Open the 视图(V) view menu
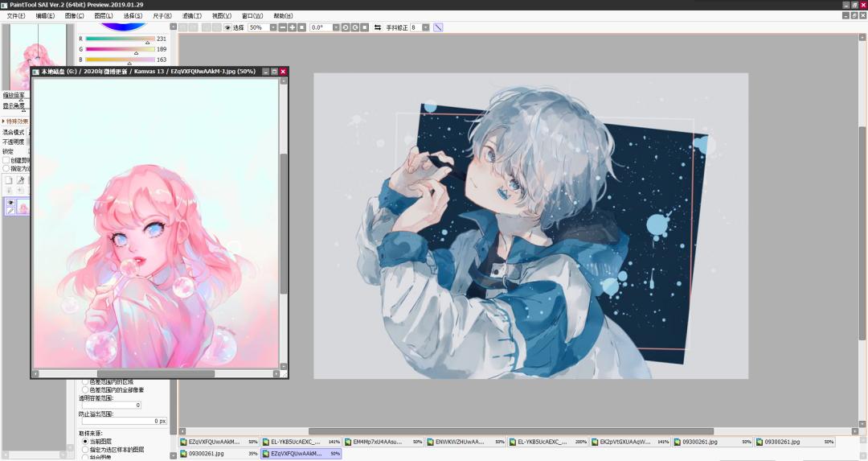The height and width of the screenshot is (461, 868). (222, 16)
